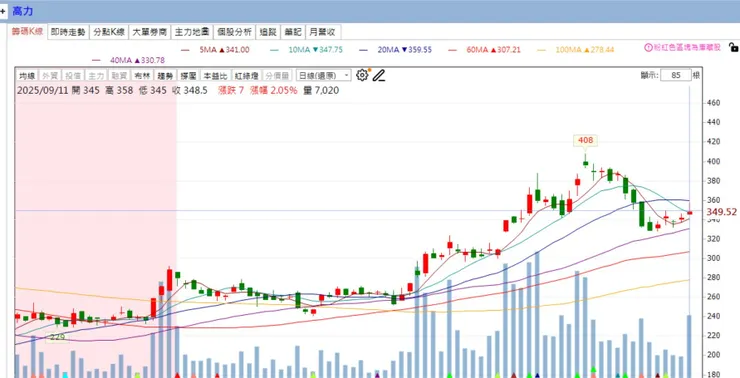Click the 量 7,020 volume readout

pyautogui.click(x=321, y=90)
